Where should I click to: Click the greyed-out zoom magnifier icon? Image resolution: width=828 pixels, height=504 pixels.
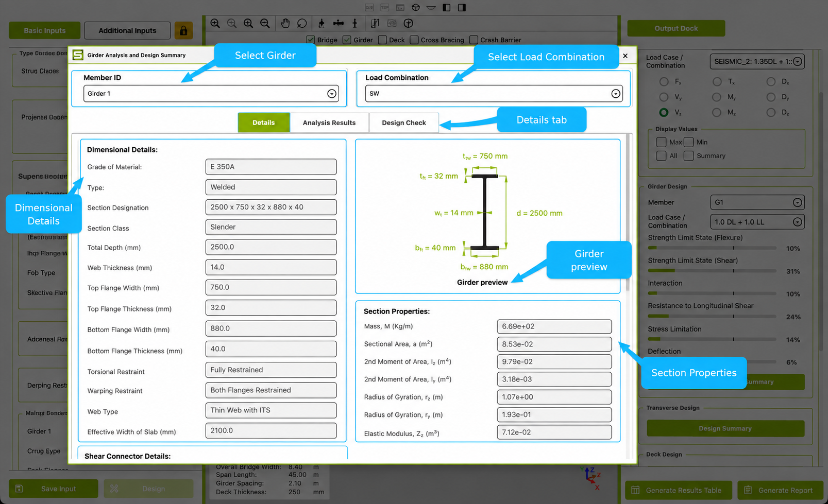point(232,23)
